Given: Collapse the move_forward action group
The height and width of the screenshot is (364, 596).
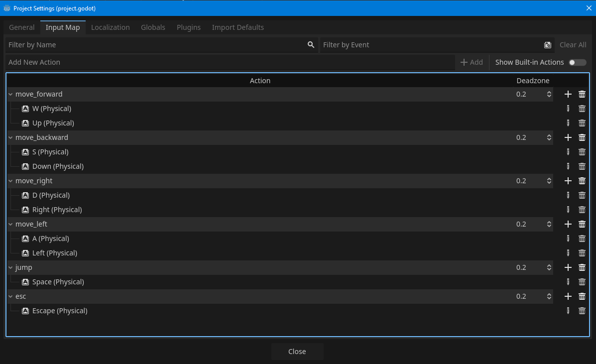Looking at the screenshot, I should [x=10, y=94].
